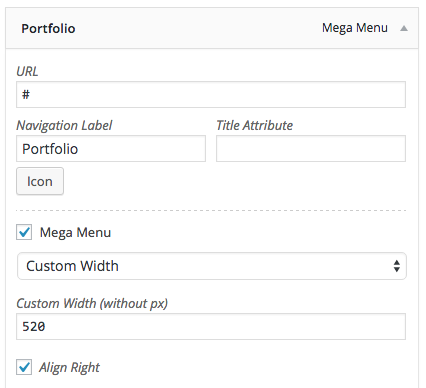This screenshot has height=388, width=426.
Task: Click the Icon button
Action: [x=40, y=181]
